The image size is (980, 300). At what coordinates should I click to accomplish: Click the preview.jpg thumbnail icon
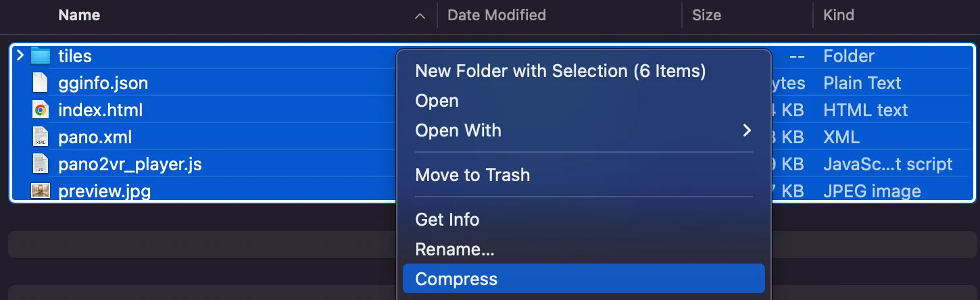41,191
